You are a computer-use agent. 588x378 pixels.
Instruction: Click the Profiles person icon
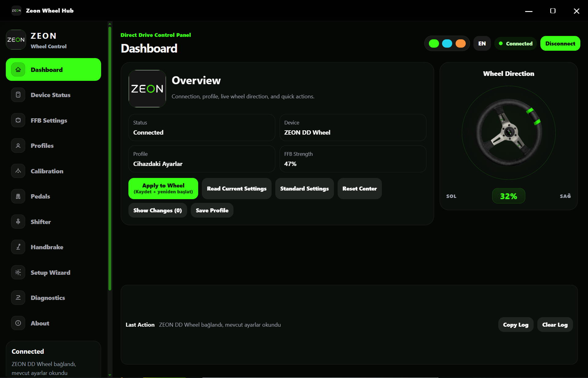pyautogui.click(x=18, y=146)
